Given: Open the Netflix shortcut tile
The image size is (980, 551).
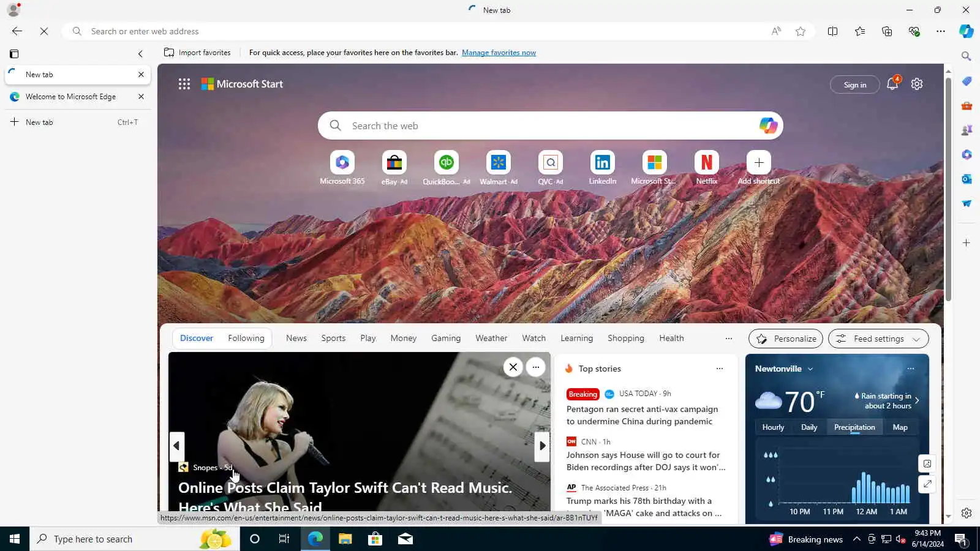Looking at the screenshot, I should [707, 168].
